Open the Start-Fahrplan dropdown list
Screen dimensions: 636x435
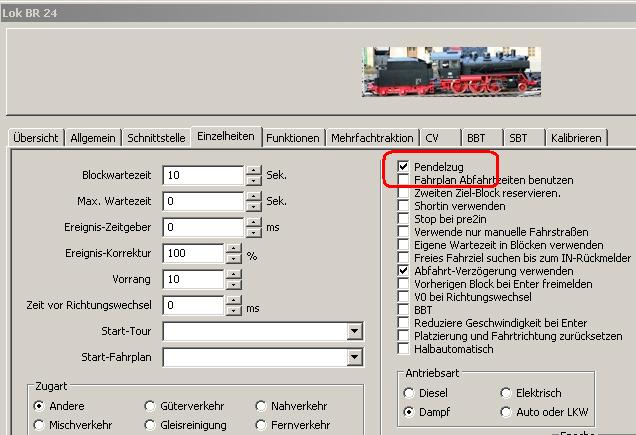354,357
